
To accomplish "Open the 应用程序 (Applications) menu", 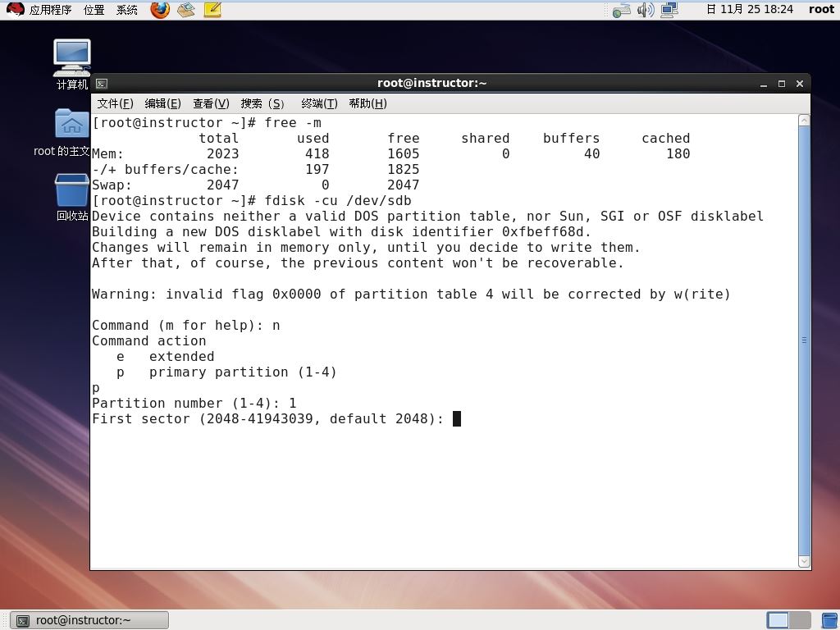I will click(49, 10).
